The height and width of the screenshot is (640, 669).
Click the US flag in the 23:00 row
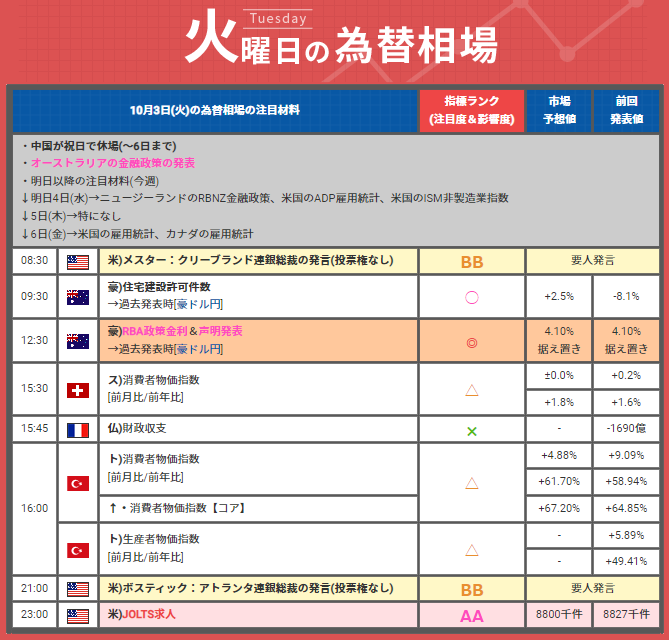click(78, 616)
